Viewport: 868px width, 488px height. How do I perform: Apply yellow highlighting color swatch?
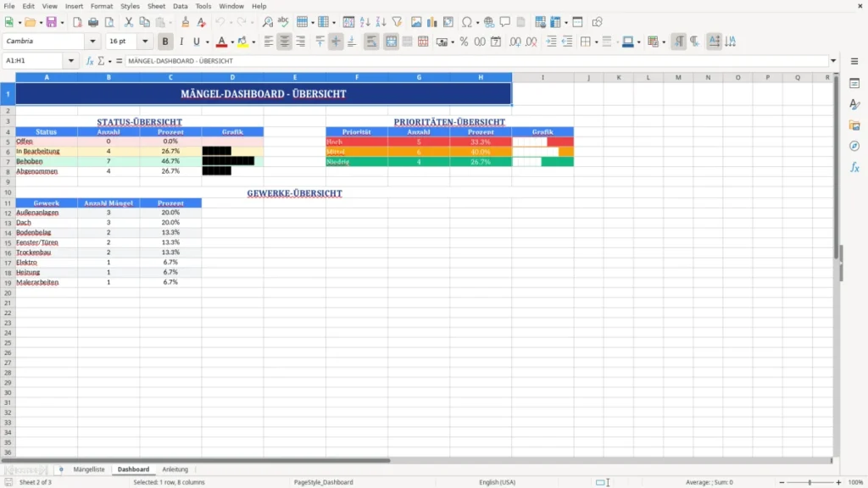coord(242,42)
